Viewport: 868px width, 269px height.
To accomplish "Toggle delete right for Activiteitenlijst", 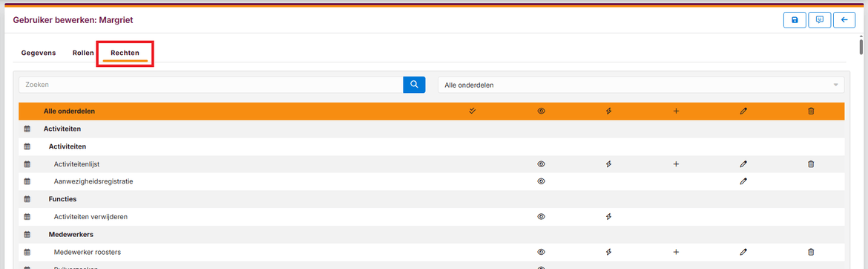I will 811,164.
